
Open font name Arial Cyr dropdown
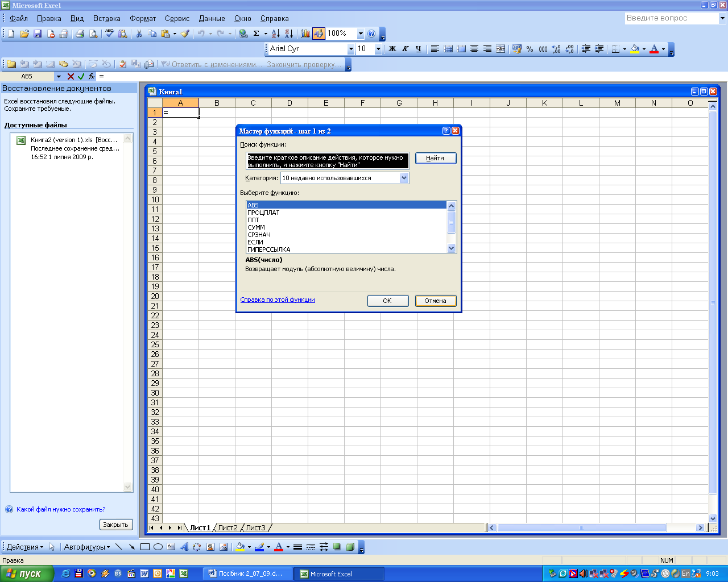(350, 49)
